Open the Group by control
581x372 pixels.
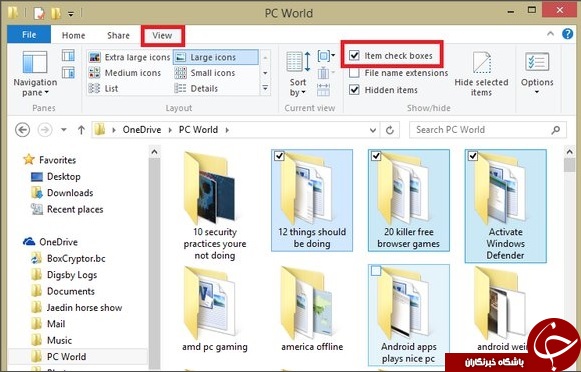click(x=326, y=56)
